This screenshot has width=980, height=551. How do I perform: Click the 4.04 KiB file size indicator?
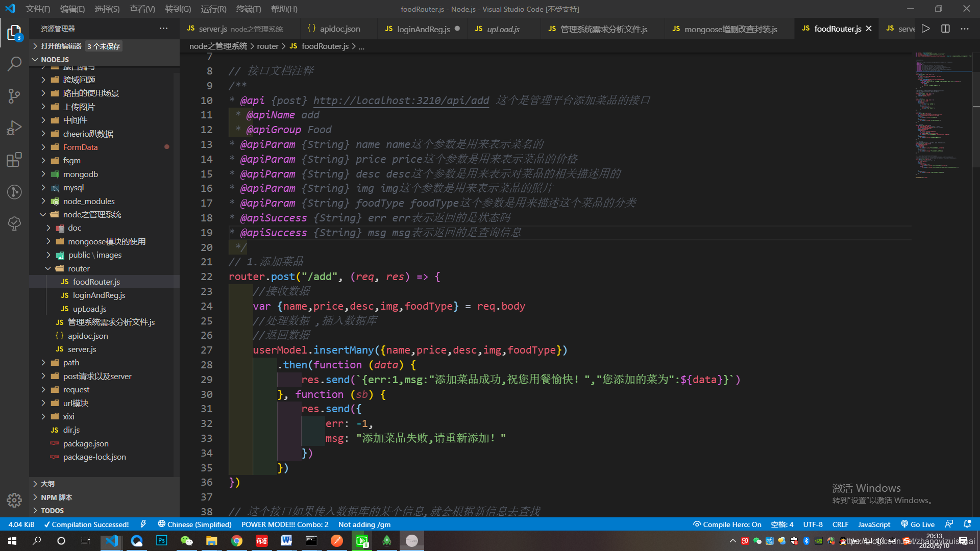(21, 524)
